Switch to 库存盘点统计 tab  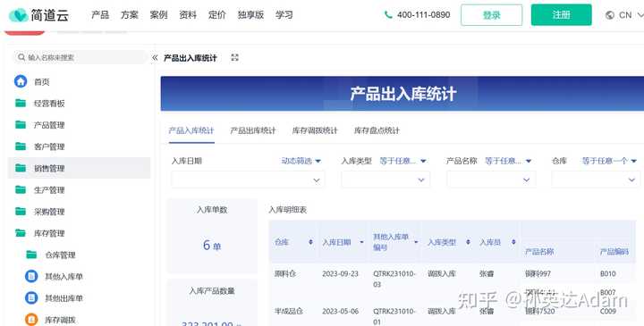pos(377,130)
